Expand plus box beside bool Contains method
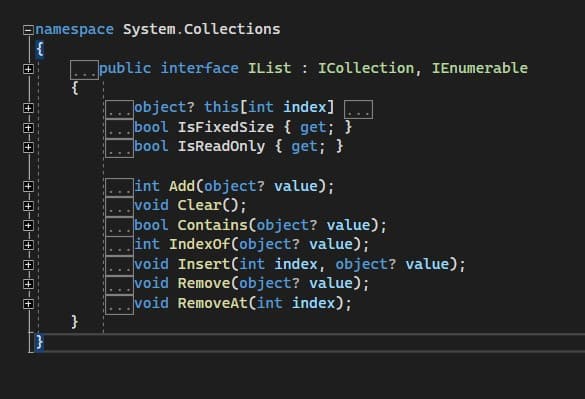The image size is (585, 399). point(28,225)
